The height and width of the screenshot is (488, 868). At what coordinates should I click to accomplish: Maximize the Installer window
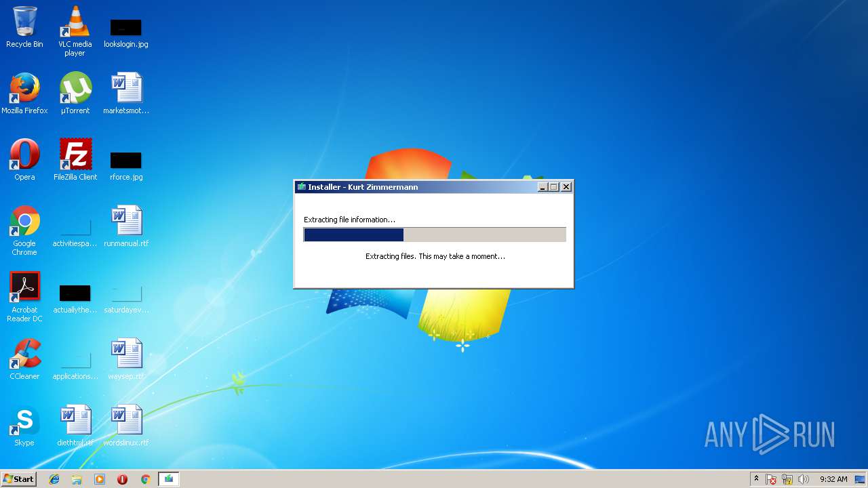coord(553,187)
